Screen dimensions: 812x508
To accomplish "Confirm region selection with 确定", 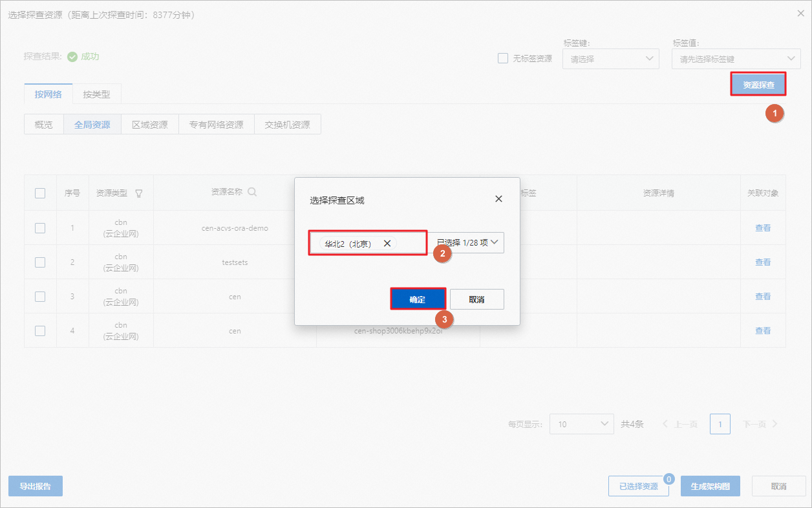I will click(x=418, y=299).
